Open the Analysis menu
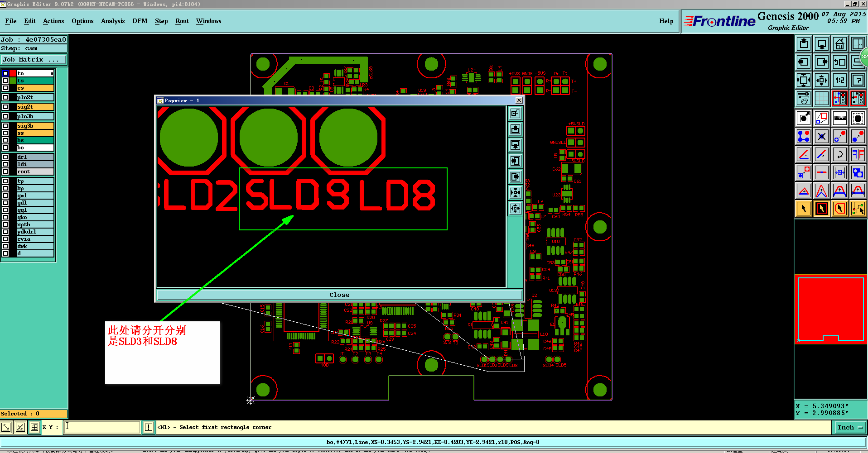Viewport: 868px width, 453px height. (113, 21)
